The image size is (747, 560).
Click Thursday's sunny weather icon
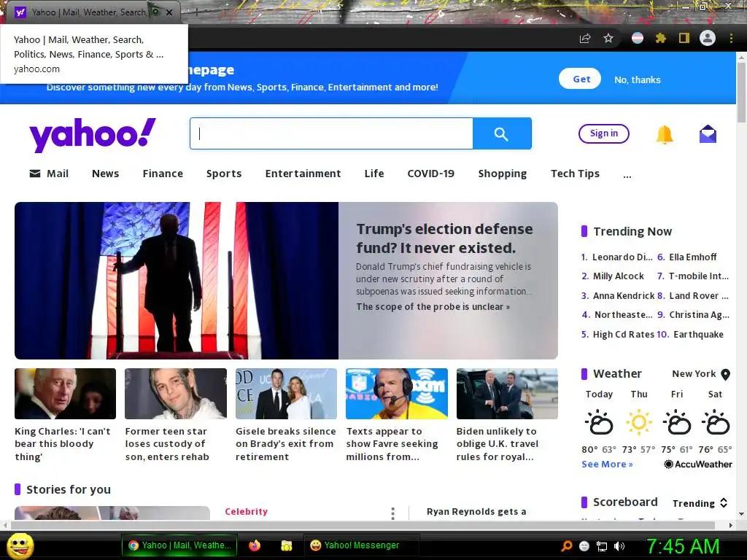639,422
